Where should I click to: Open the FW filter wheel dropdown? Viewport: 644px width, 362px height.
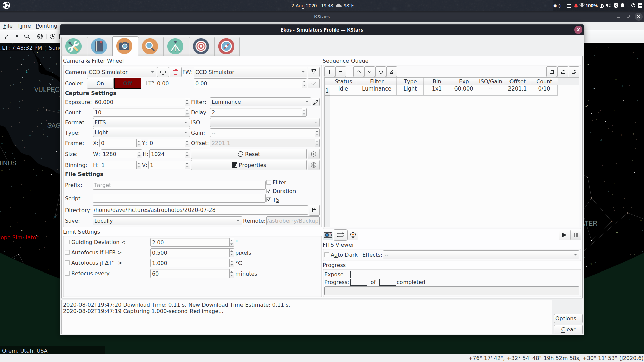pyautogui.click(x=250, y=72)
